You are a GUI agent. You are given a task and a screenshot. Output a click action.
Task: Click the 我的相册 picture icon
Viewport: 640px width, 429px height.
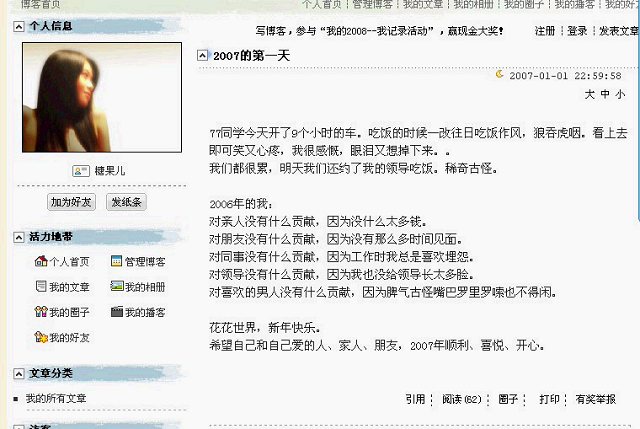pyautogui.click(x=117, y=286)
